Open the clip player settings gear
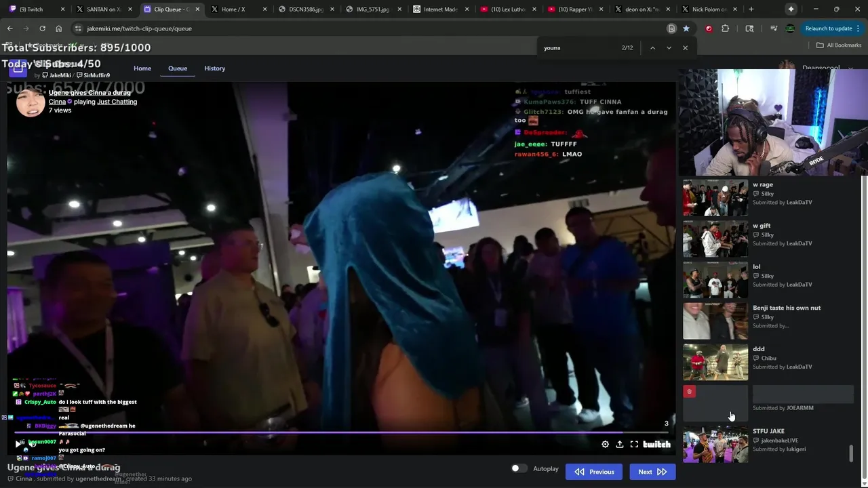Viewport: 868px width, 488px height. [x=605, y=444]
